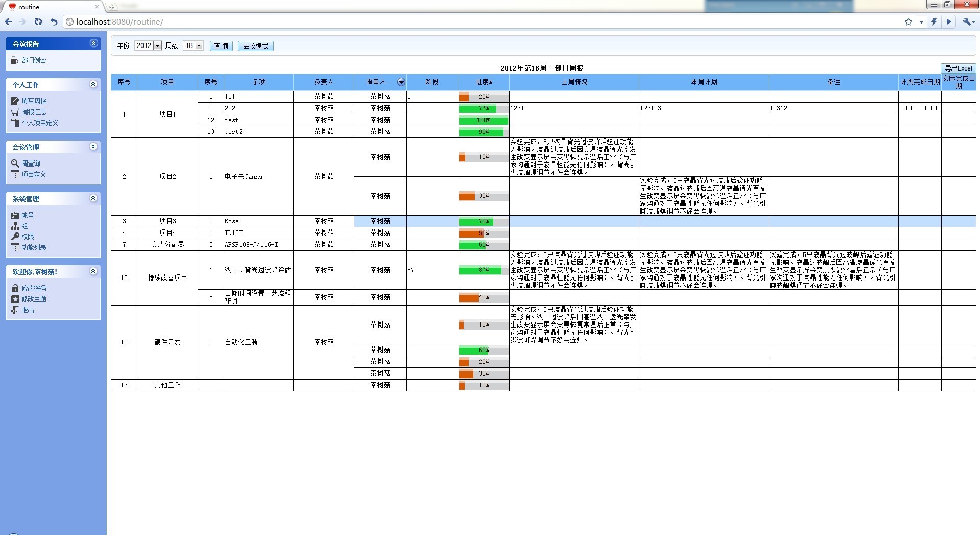This screenshot has width=980, height=535.
Task: Click the list icon beside 功能列表
Action: point(15,247)
